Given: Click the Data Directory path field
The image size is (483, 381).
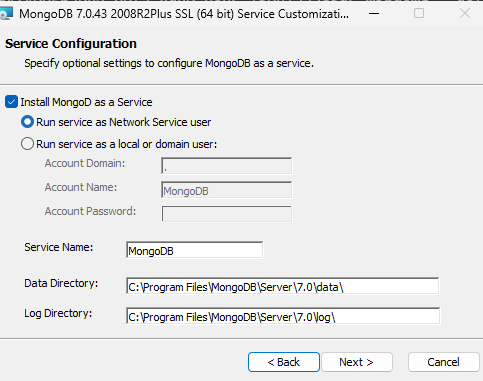Looking at the screenshot, I should pos(283,286).
